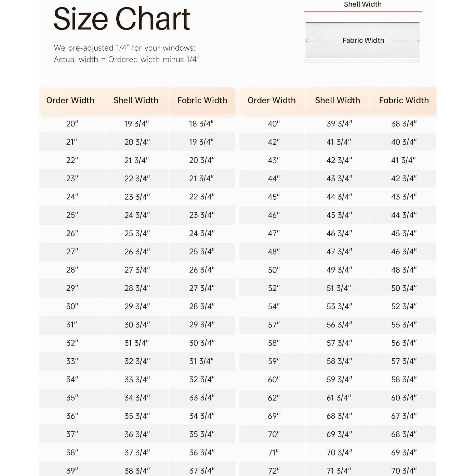Click the "Fabric Width" label inside the diagram
This screenshot has width=476, height=476.
click(x=363, y=40)
